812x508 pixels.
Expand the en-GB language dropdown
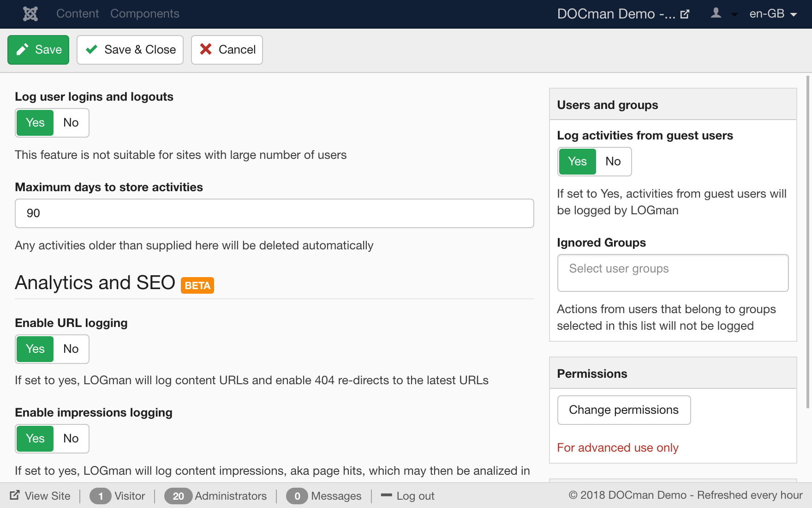773,14
